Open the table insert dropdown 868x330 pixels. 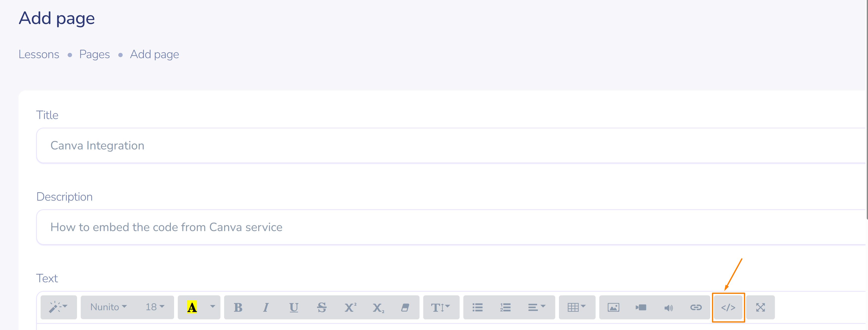click(x=577, y=307)
